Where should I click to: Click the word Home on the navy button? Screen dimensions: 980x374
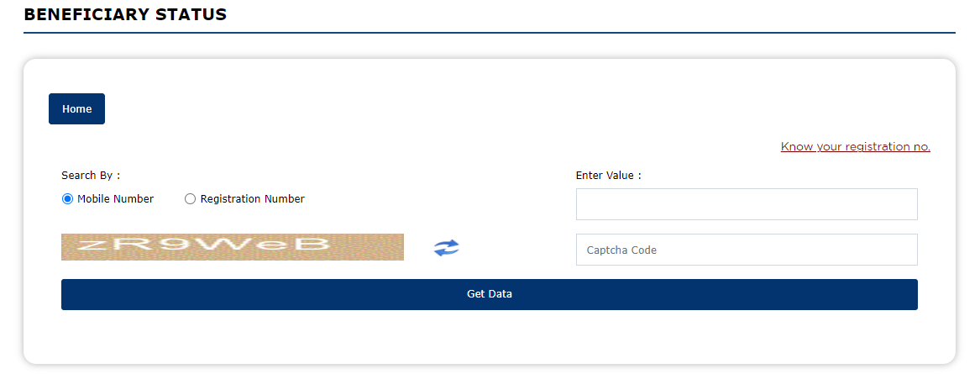coord(77,108)
